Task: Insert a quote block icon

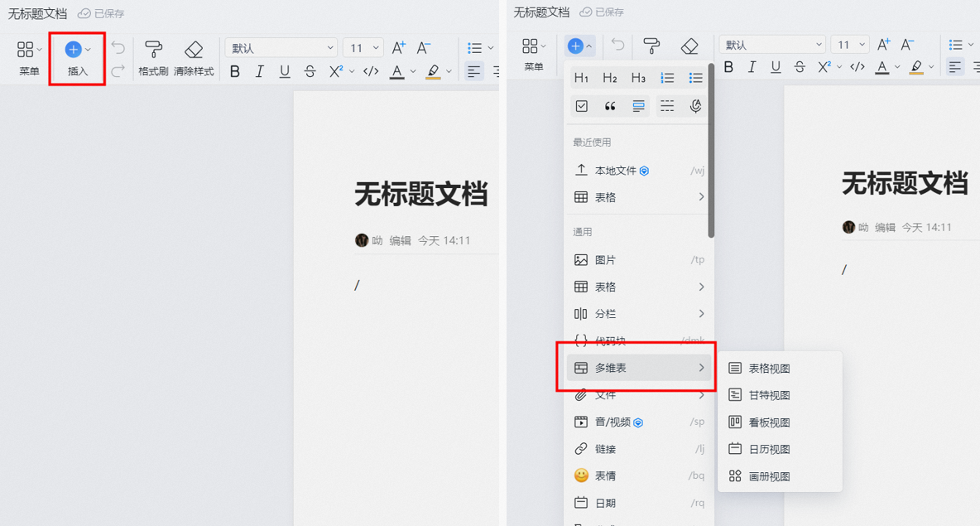Action: tap(610, 106)
